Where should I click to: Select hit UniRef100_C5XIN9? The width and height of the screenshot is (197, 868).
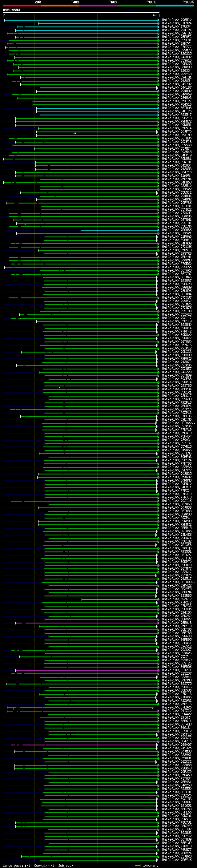176,135
